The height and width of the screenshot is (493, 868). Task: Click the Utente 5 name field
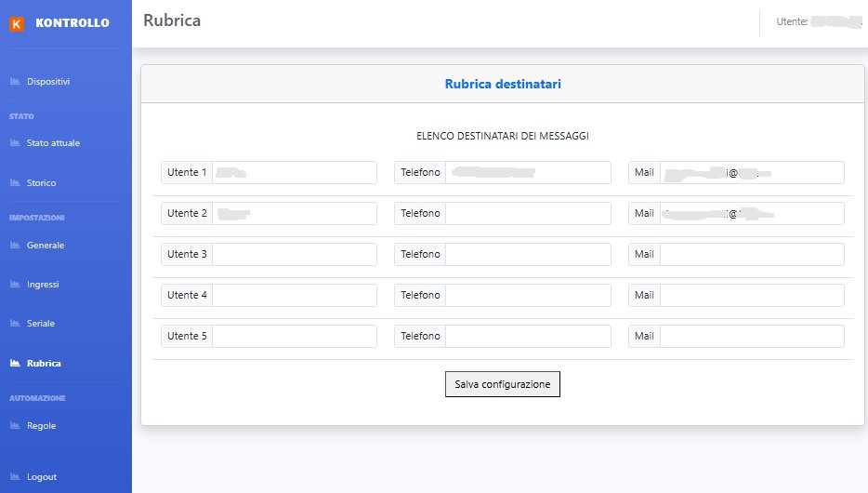tap(295, 336)
